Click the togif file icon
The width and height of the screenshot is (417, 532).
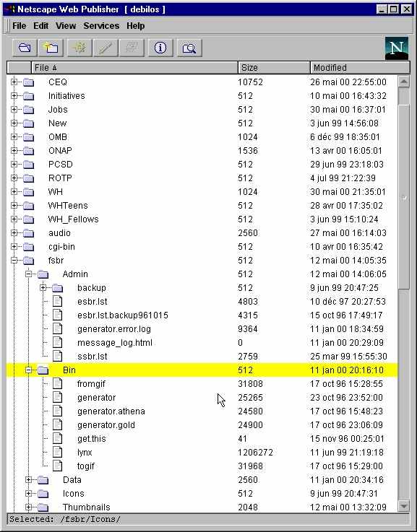point(57,466)
